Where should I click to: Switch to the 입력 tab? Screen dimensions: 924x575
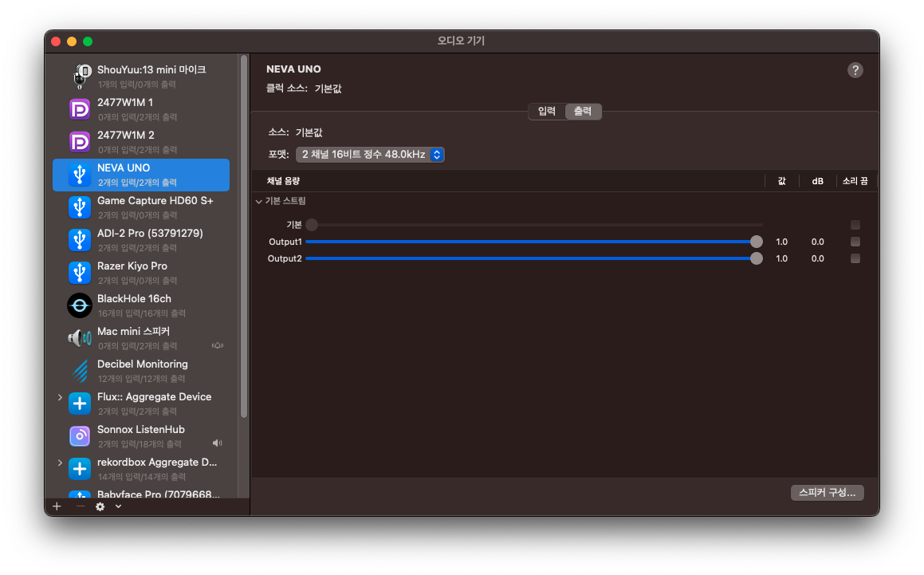pyautogui.click(x=547, y=111)
